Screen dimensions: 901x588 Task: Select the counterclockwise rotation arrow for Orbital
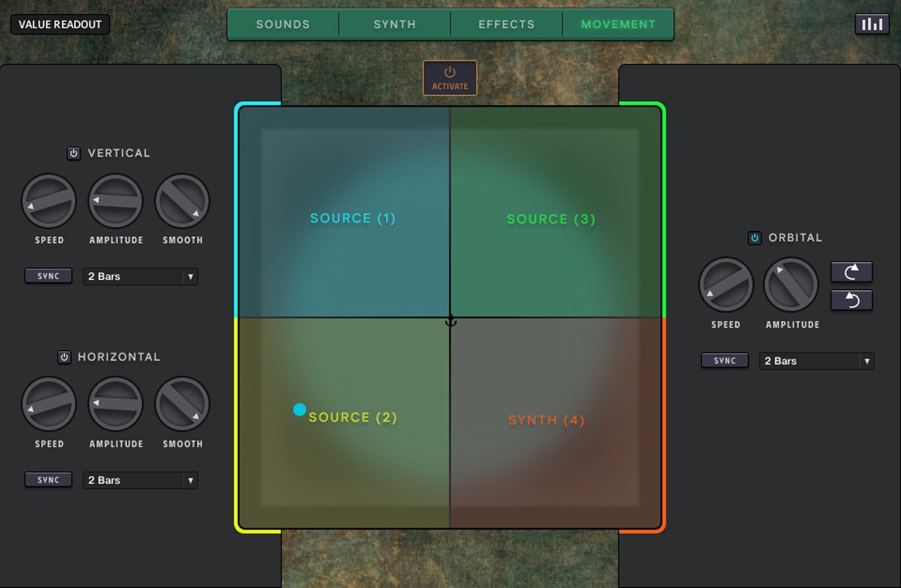(x=851, y=300)
